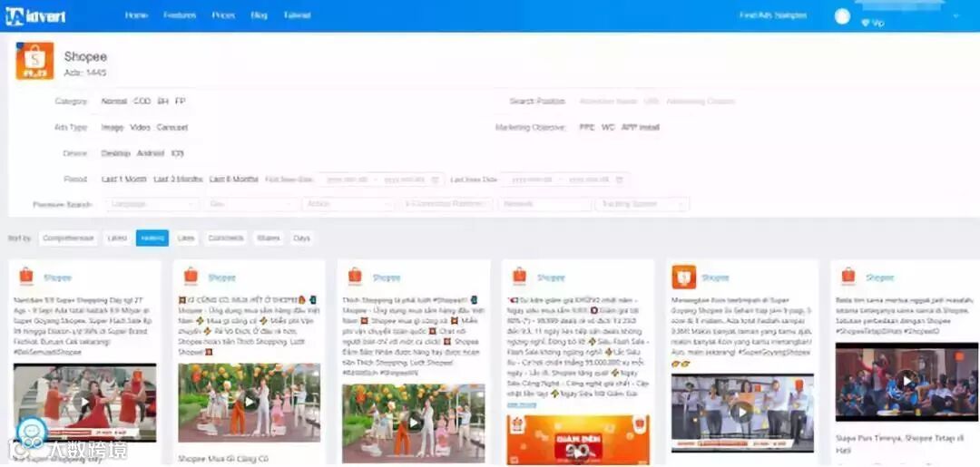Image resolution: width=980 pixels, height=467 pixels.
Task: Open the Tracking System dropdown
Action: (x=642, y=204)
